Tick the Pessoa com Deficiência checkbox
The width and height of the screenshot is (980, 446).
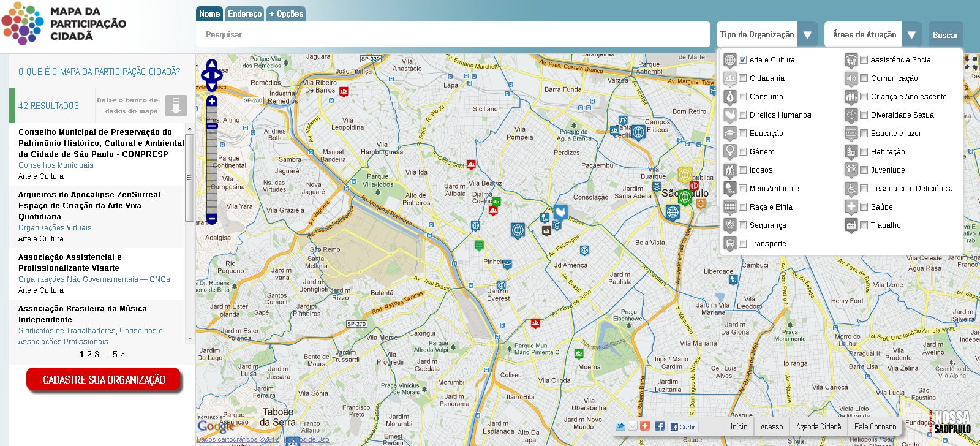point(864,189)
